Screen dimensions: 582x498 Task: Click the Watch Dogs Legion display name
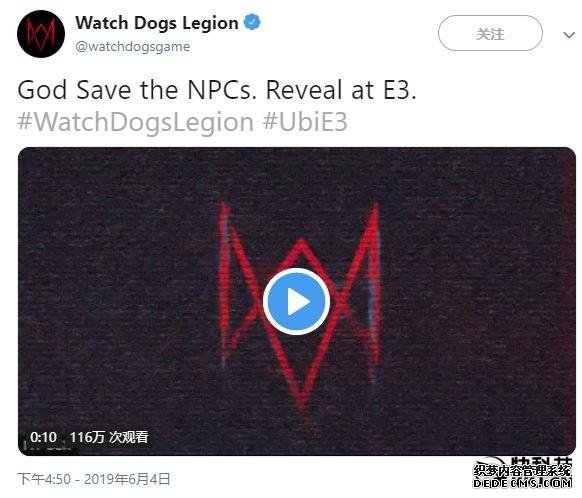point(157,23)
